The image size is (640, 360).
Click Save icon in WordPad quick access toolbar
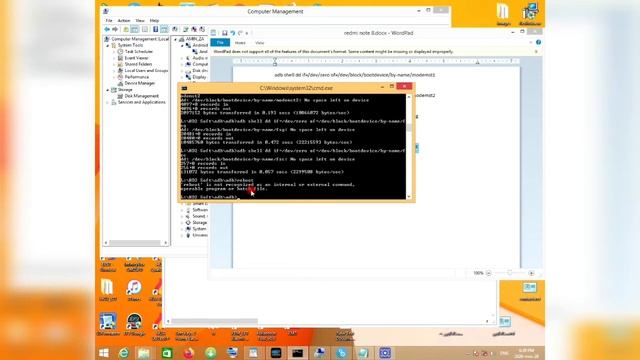pos(224,33)
